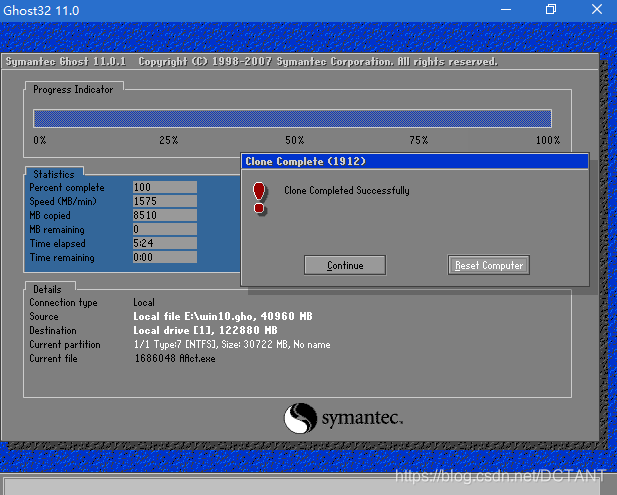Click the Statistics group label

(x=54, y=174)
